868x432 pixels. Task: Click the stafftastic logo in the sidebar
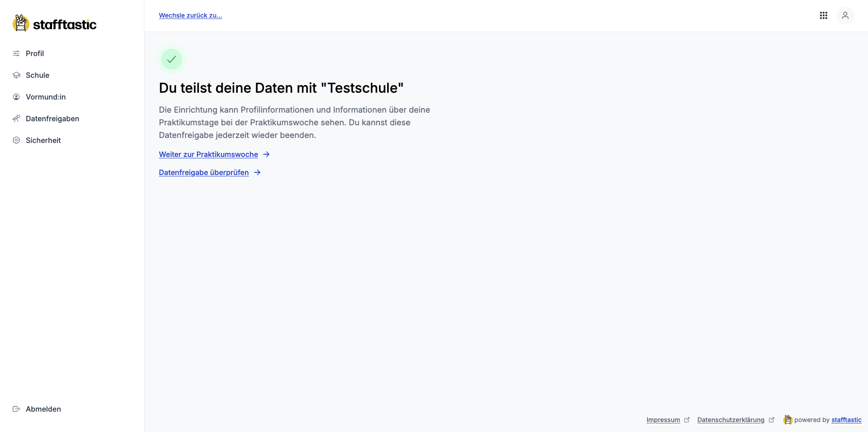[54, 24]
